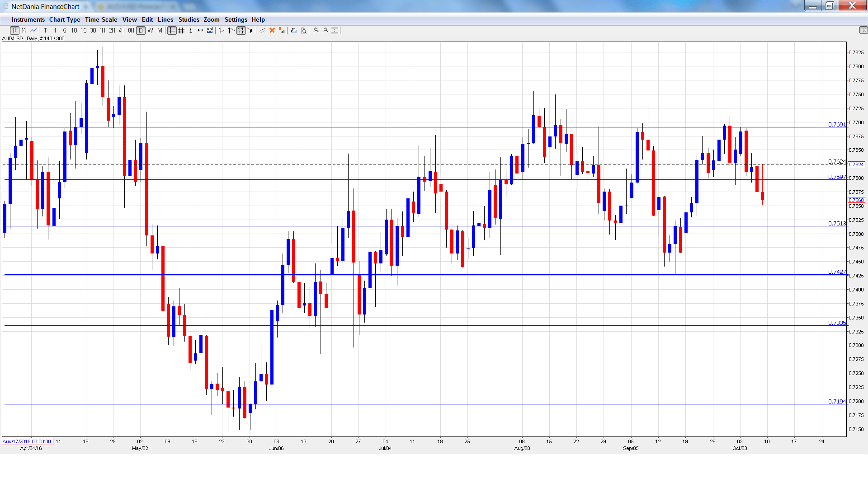Open the Chart Type menu

pos(65,20)
